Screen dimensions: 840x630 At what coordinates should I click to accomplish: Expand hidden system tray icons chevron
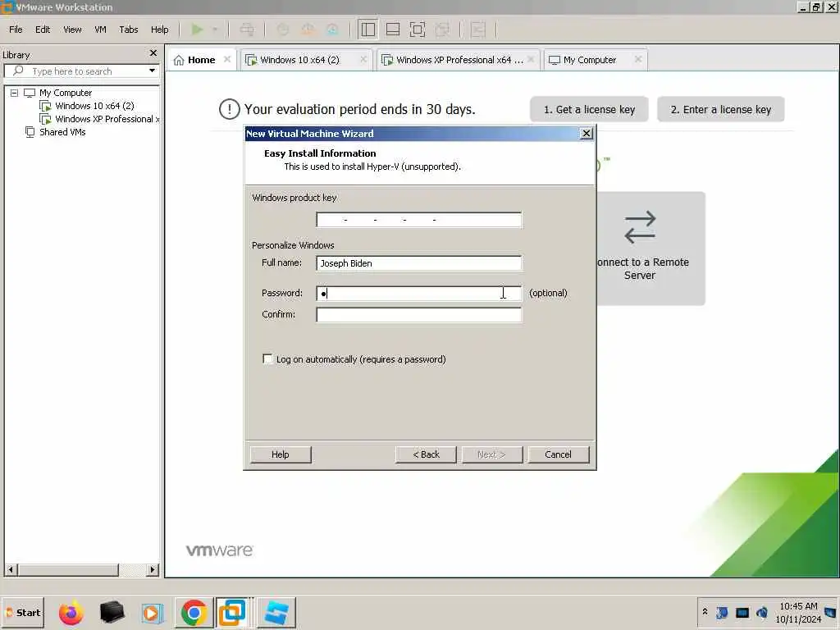coord(705,612)
